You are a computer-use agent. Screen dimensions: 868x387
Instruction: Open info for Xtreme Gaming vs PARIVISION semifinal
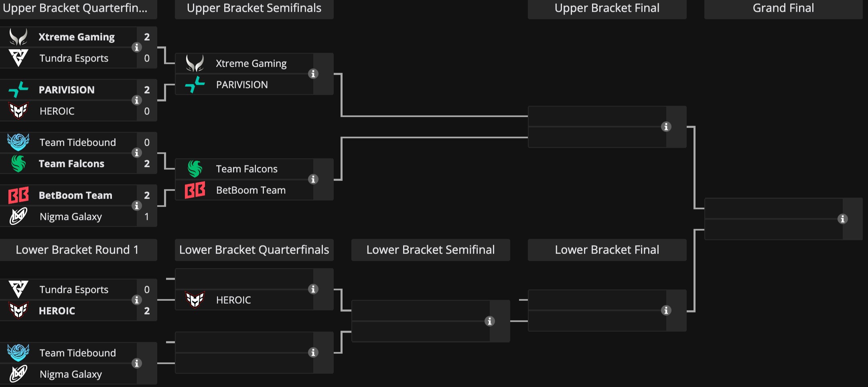pyautogui.click(x=313, y=74)
